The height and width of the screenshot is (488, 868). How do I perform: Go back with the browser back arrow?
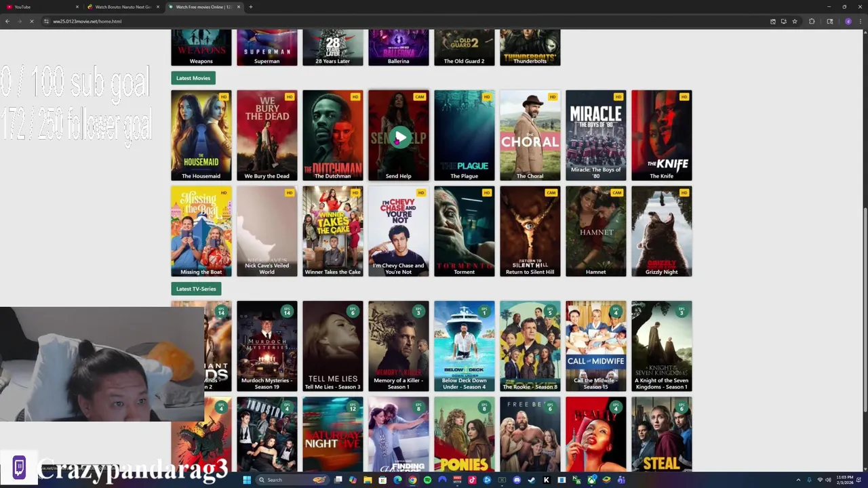(x=7, y=21)
